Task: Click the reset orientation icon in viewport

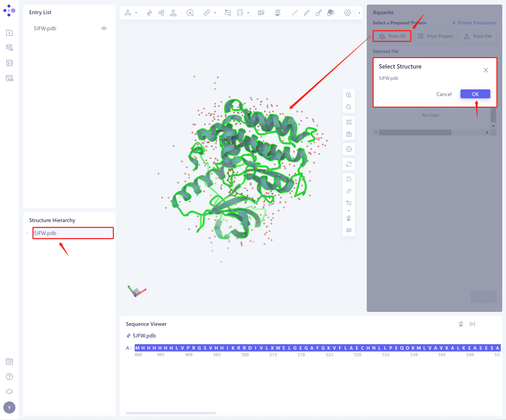Action: pos(349,164)
